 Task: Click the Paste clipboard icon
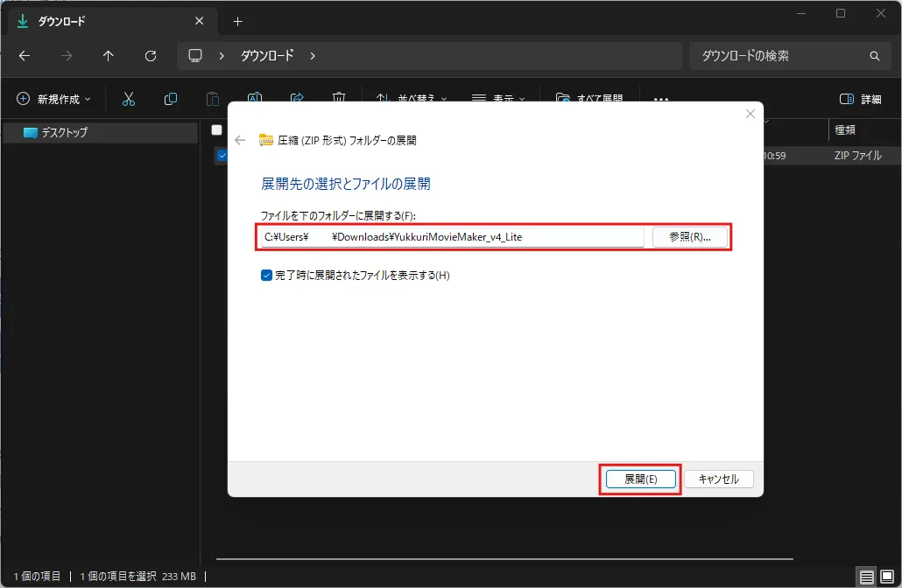click(213, 99)
